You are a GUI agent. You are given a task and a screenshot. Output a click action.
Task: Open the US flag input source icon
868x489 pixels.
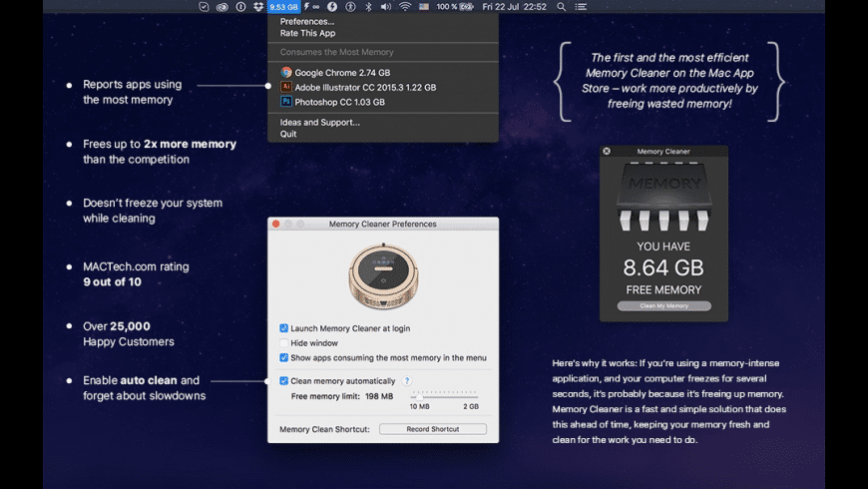coord(423,7)
